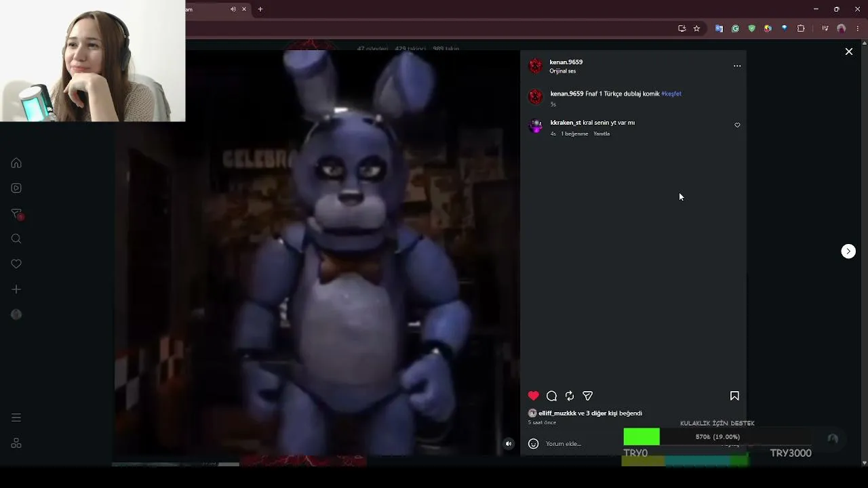This screenshot has width=868, height=488.
Task: Open the multicolor circle extension icon
Action: coord(768,28)
